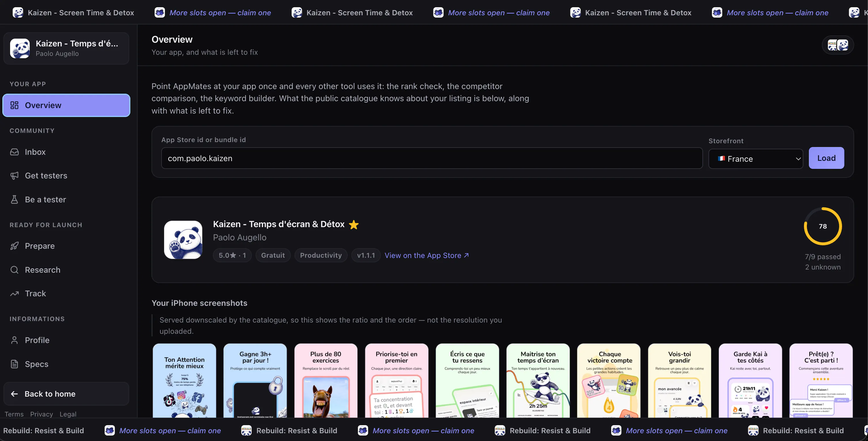Click the 'v1.1.1' version chip
Screen dimensions: 868x441
tap(366, 255)
